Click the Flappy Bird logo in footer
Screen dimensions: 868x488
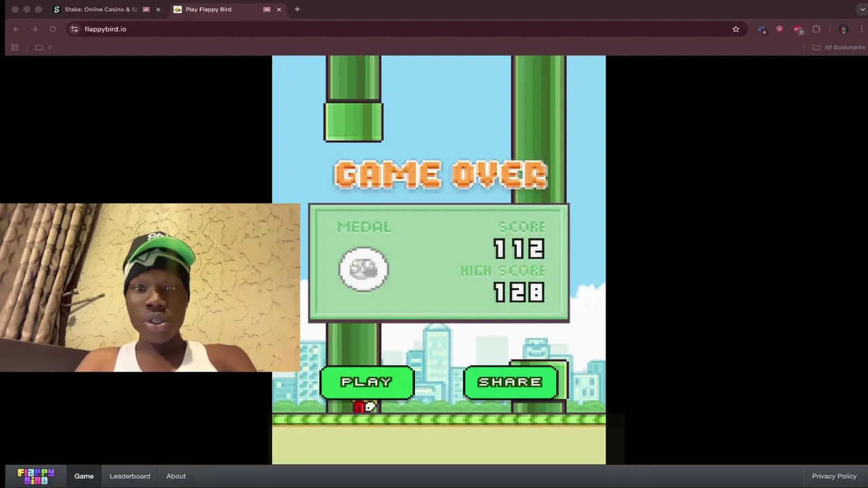point(36,476)
